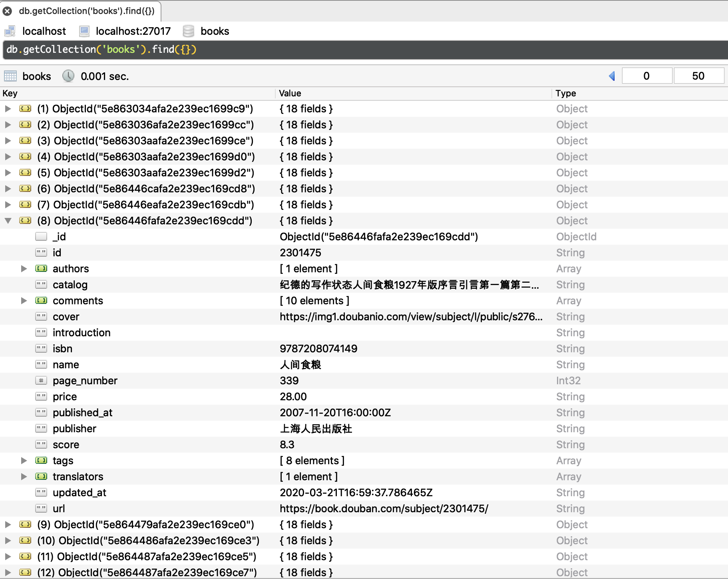Click string icon of publisher field
The image size is (728, 579).
(x=41, y=429)
